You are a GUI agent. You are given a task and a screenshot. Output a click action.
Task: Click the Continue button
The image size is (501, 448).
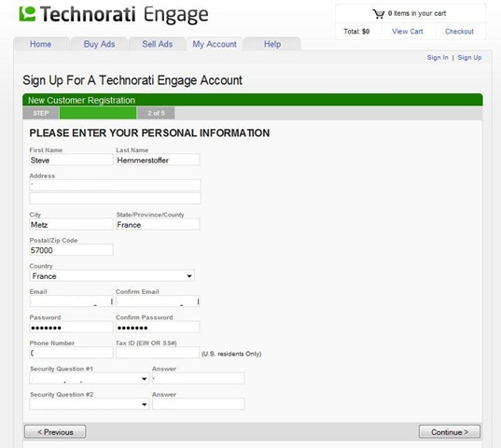point(450,432)
